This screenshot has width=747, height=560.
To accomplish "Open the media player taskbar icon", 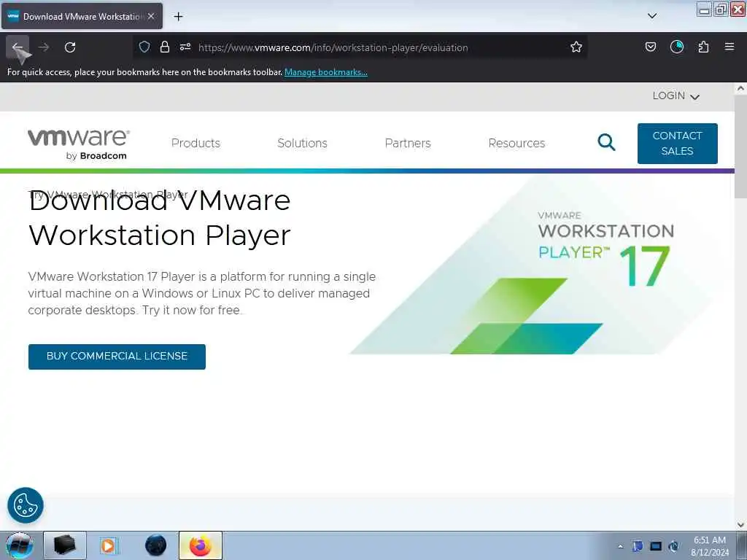I will pyautogui.click(x=109, y=545).
